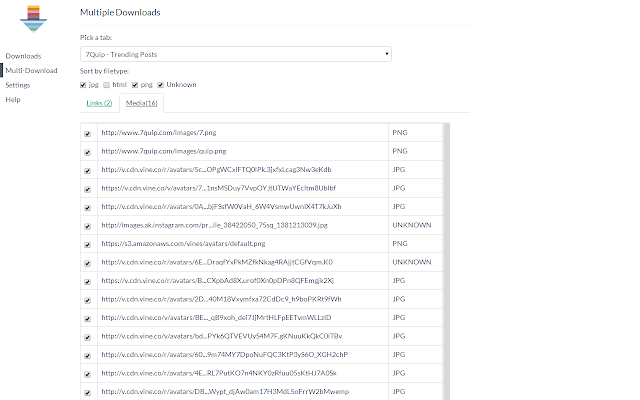The width and height of the screenshot is (640, 400).
Task: Toggle the png filetype checkbox
Action: (135, 85)
